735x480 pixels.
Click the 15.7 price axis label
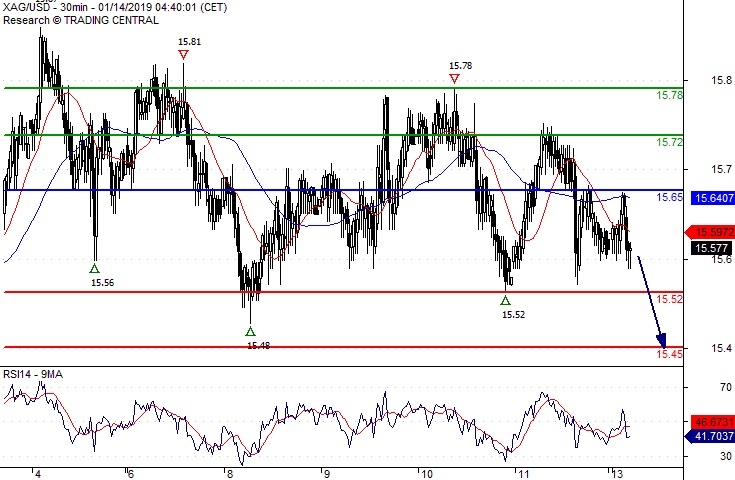[721, 169]
